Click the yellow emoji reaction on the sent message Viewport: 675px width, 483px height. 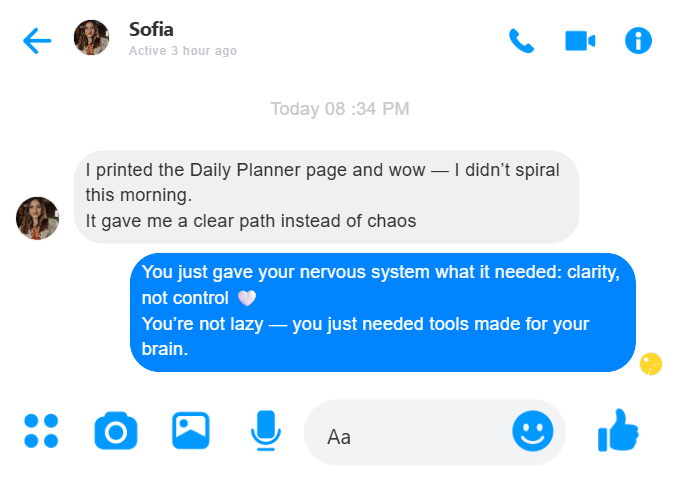(651, 363)
